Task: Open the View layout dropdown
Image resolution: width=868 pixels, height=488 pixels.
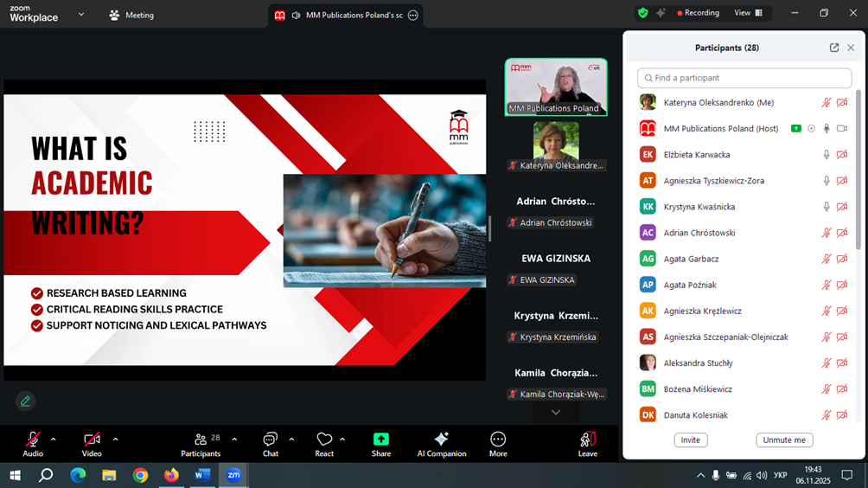Action: (748, 13)
